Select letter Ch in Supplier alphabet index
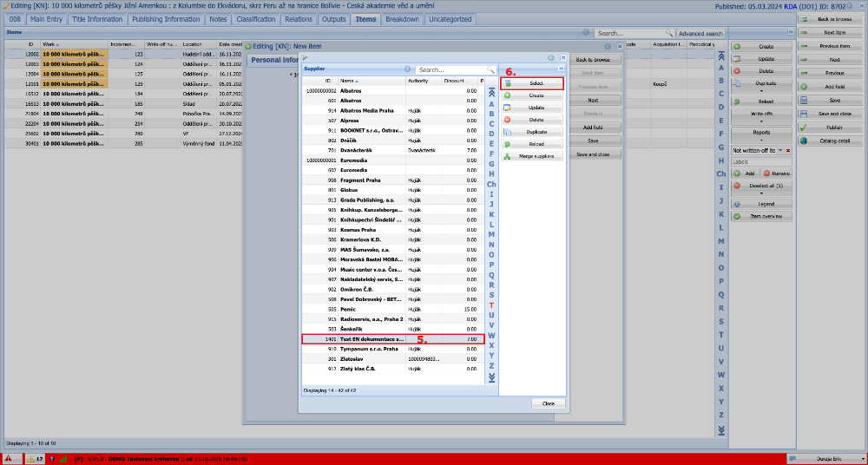The height and width of the screenshot is (465, 868). 491,184
